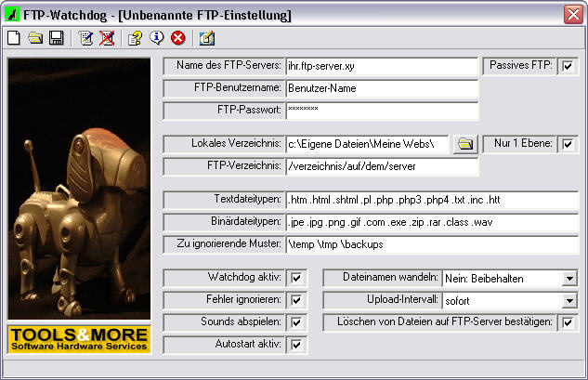Screen dimensions: 588x380
Task: Uncheck the Watchdog aktiv checkbox
Action: (296, 278)
